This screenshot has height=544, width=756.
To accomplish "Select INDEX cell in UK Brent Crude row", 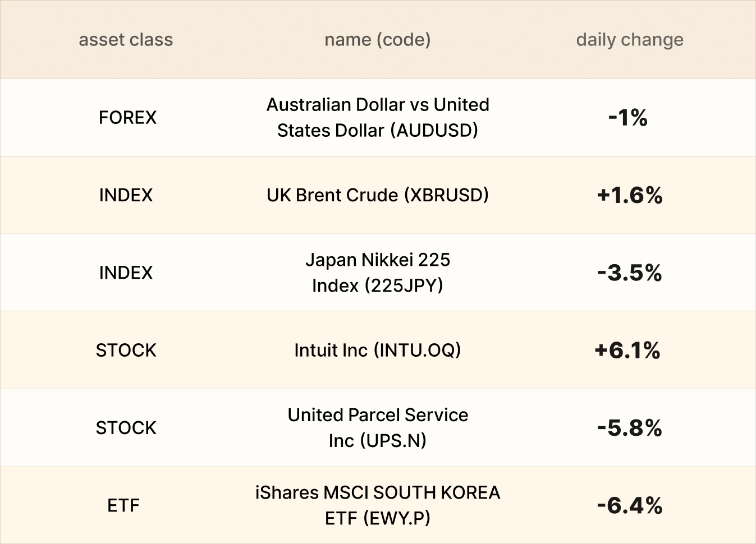I will tap(126, 195).
